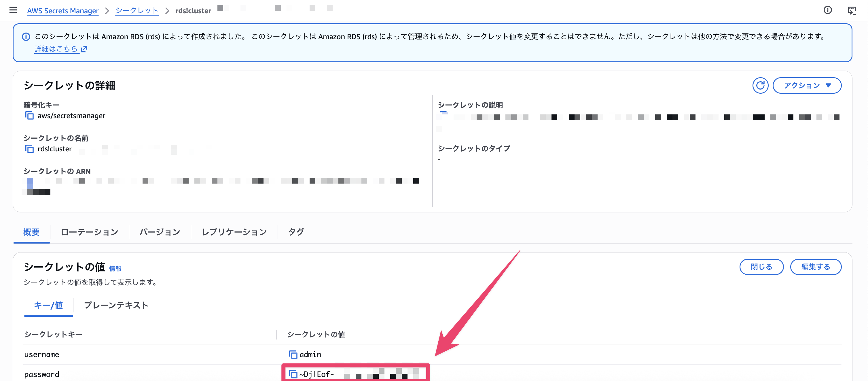The width and height of the screenshot is (868, 381).
Task: Open the 詳細はこちら external link
Action: point(61,49)
